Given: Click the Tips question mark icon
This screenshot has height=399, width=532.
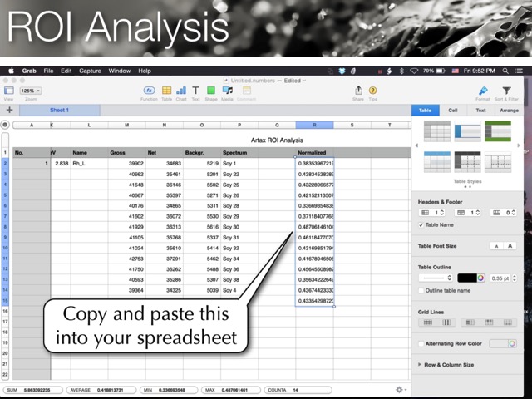Looking at the screenshot, I should pos(372,91).
